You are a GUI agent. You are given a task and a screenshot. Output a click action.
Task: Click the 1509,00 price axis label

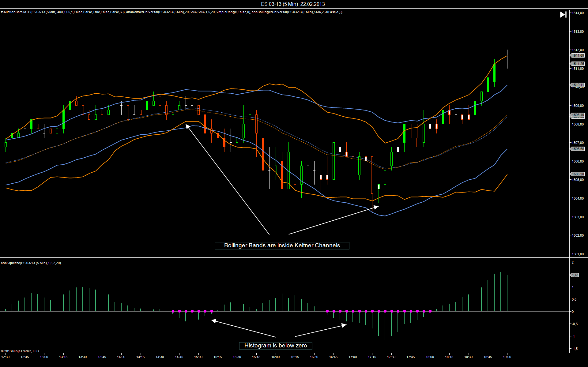[x=578, y=106]
